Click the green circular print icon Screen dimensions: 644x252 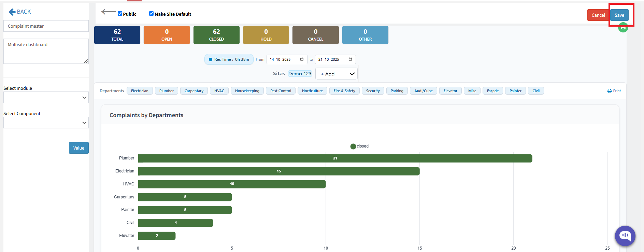623,28
